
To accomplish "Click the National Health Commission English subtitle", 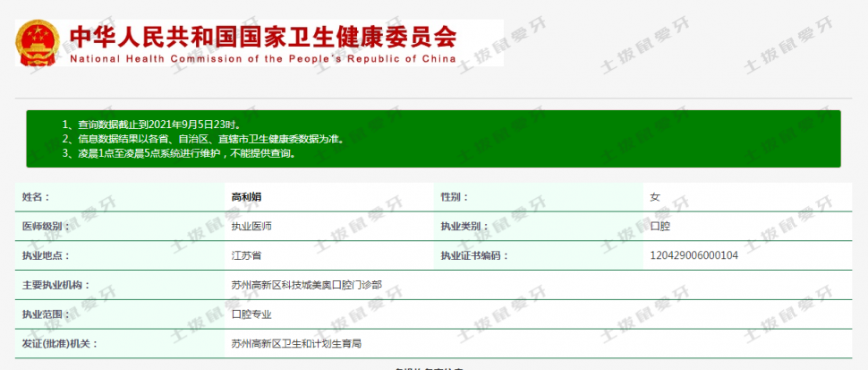I will click(262, 58).
